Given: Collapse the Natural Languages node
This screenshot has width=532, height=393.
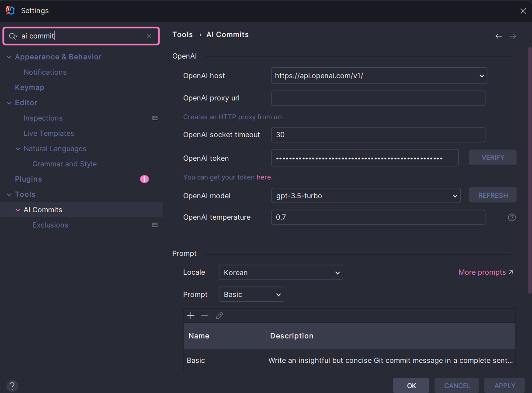Looking at the screenshot, I should pyautogui.click(x=18, y=148).
